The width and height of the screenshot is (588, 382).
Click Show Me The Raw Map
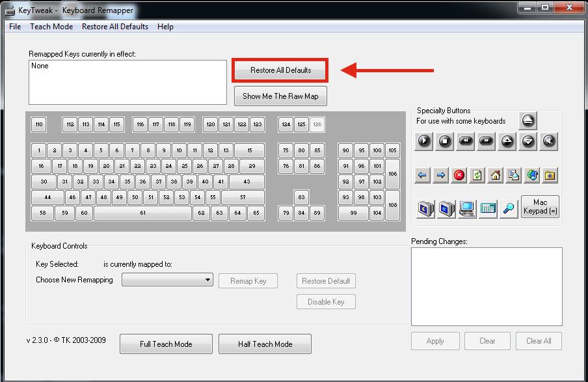coord(280,96)
